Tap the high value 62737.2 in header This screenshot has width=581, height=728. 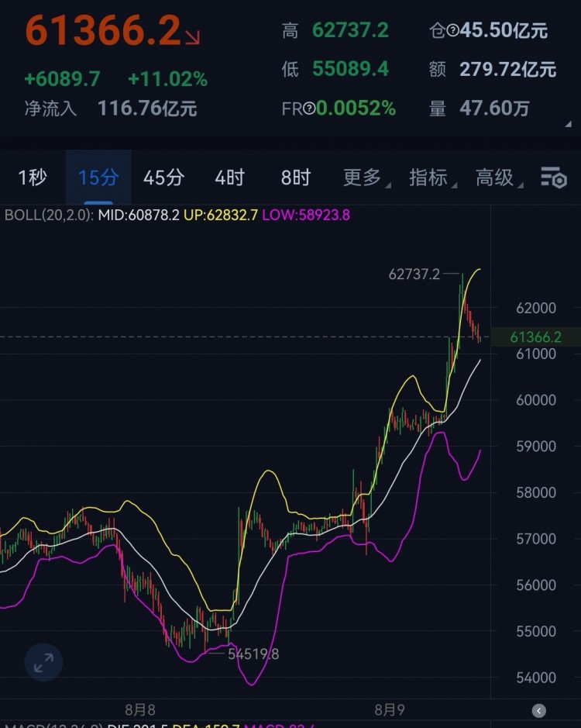350,31
